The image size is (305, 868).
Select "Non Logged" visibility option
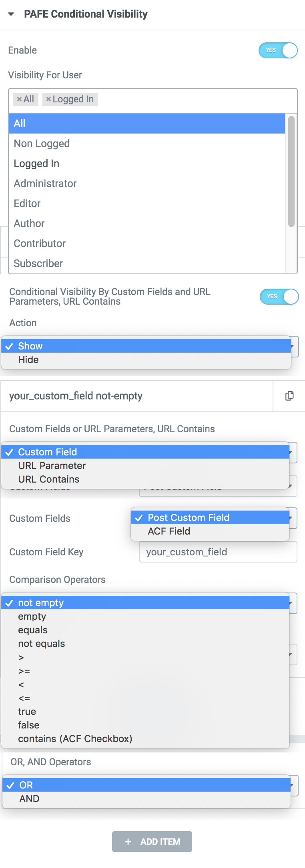pyautogui.click(x=42, y=144)
